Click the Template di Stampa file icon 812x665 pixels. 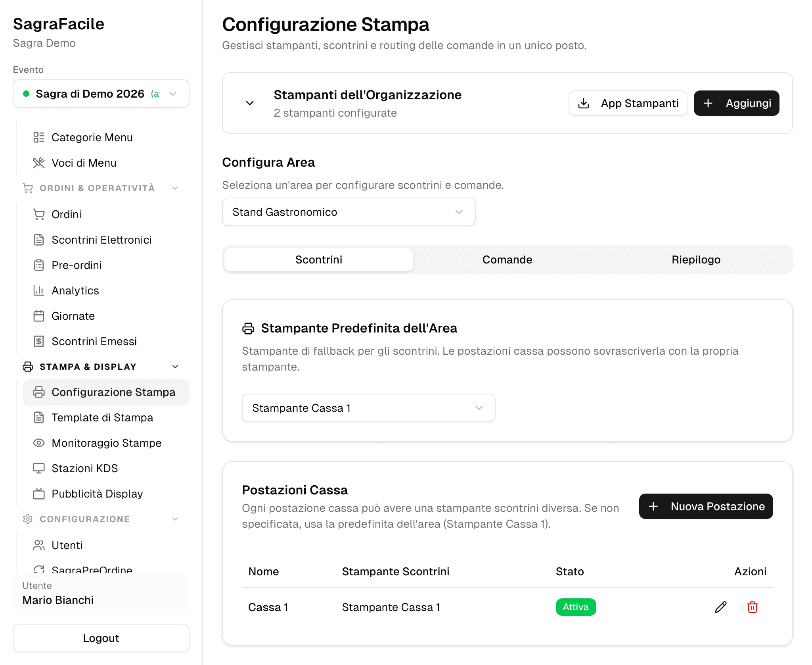point(39,417)
